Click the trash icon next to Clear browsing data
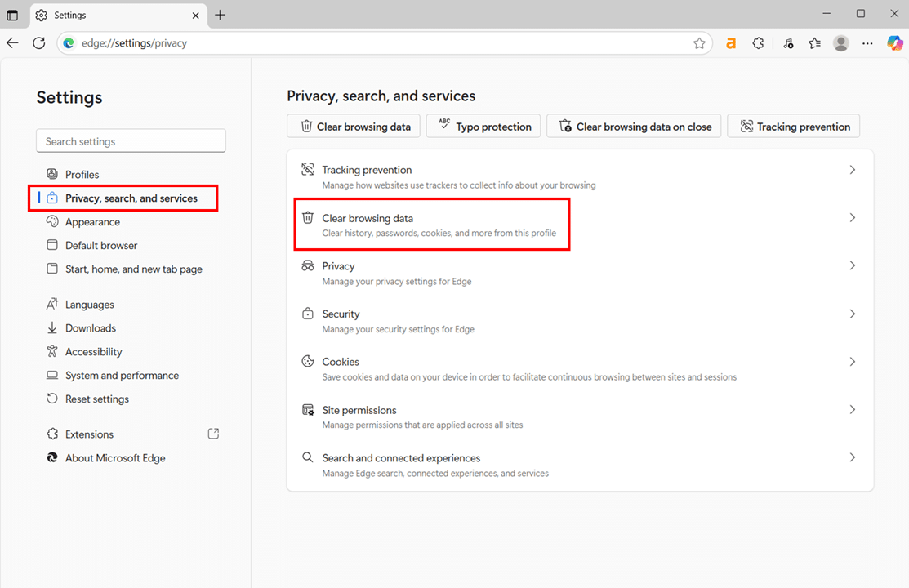Screen dimensions: 909x588 307,217
